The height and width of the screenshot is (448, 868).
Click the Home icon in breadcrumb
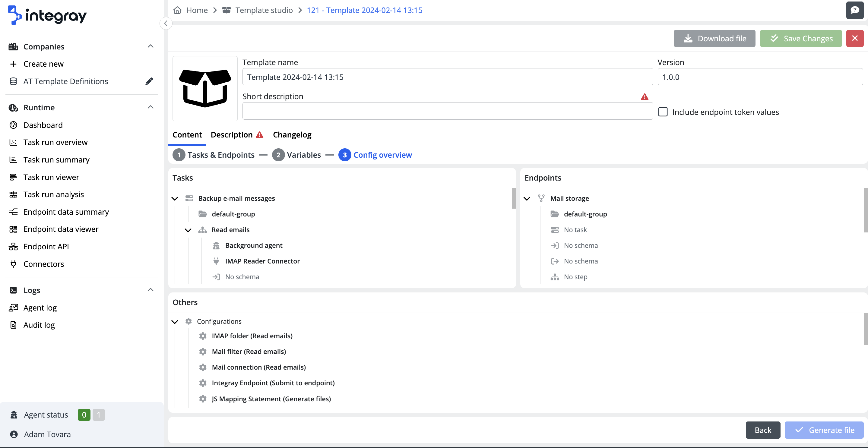(x=177, y=10)
